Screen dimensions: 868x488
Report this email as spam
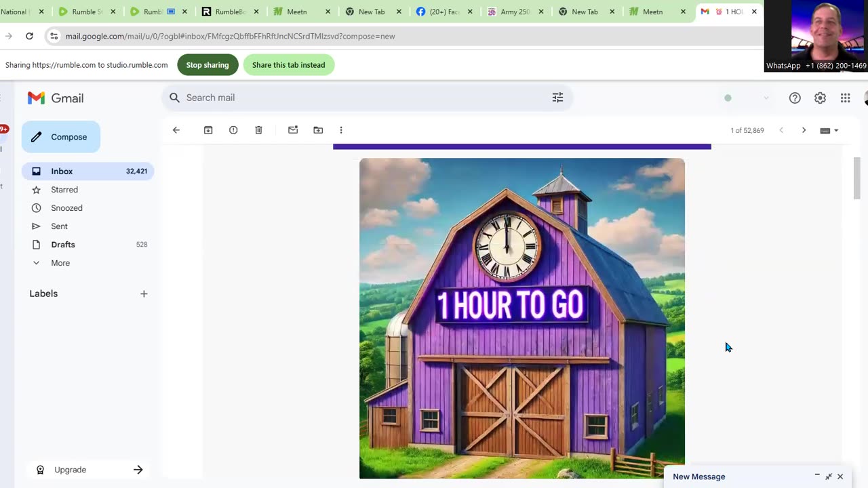[x=233, y=130]
